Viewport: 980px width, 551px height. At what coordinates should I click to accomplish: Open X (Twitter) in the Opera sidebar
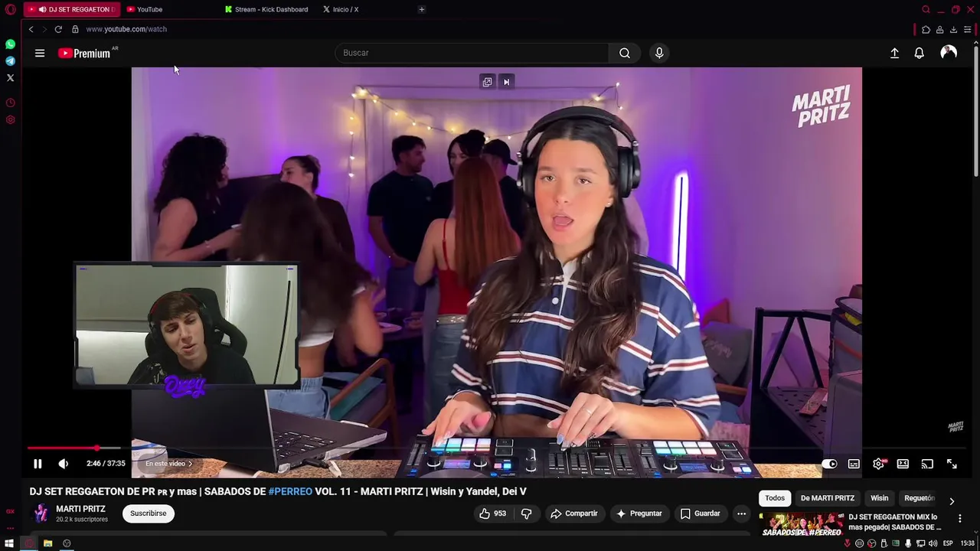[10, 78]
